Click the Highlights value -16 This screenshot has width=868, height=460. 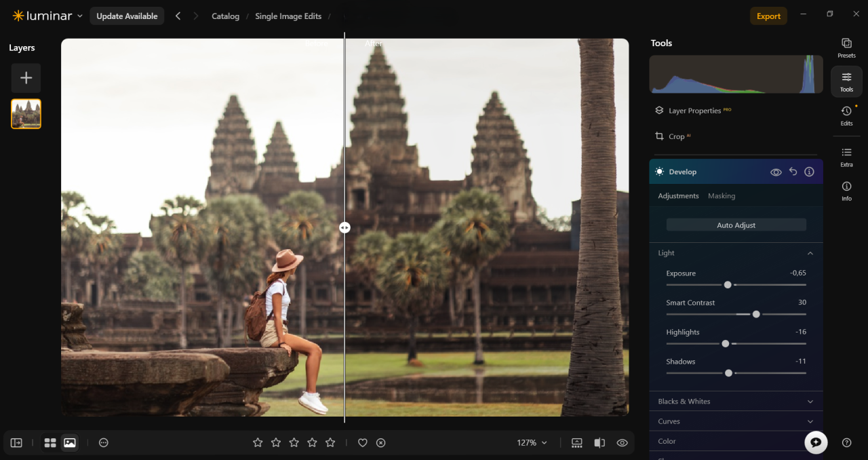click(801, 332)
